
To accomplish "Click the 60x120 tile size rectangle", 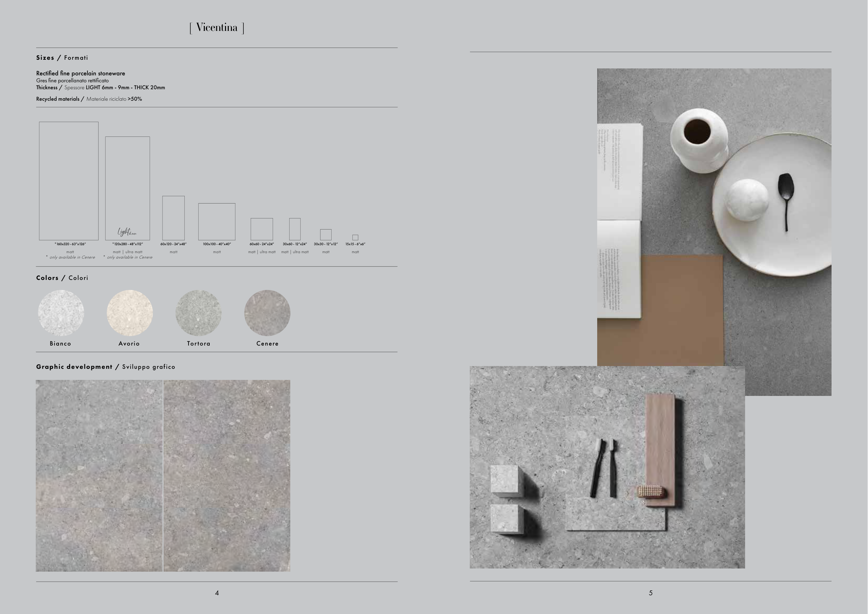I will point(174,218).
